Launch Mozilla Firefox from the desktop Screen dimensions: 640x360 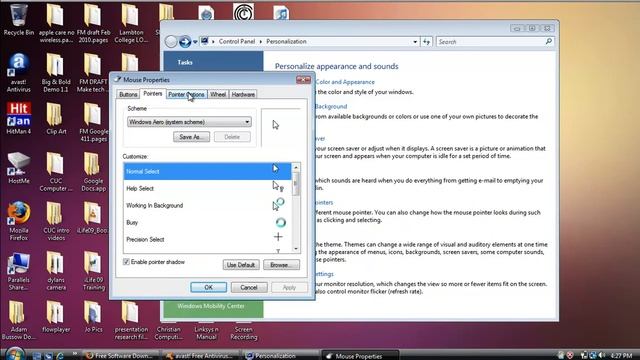18,221
